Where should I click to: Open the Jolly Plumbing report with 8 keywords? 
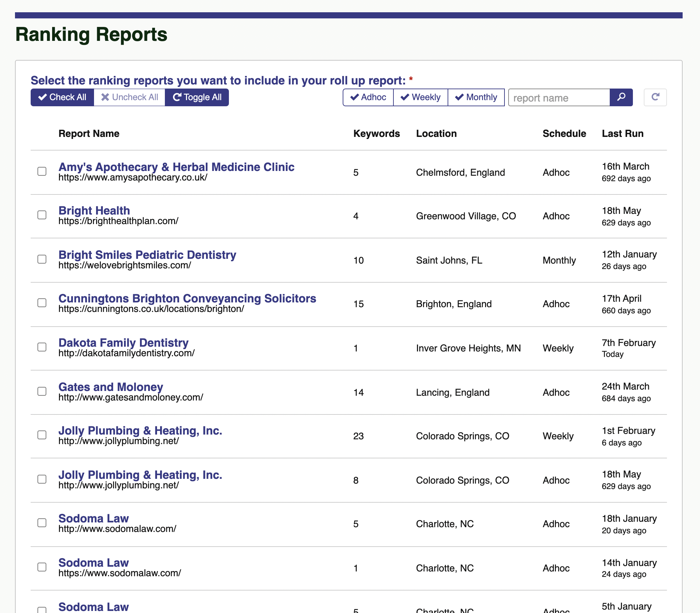(x=140, y=475)
